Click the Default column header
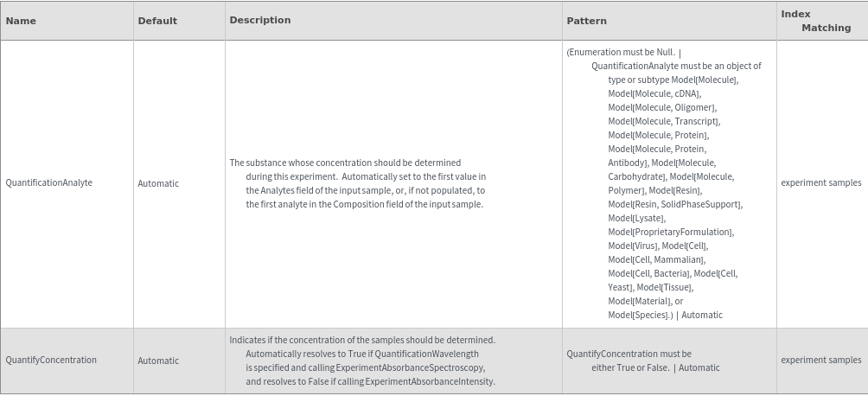 coord(157,21)
